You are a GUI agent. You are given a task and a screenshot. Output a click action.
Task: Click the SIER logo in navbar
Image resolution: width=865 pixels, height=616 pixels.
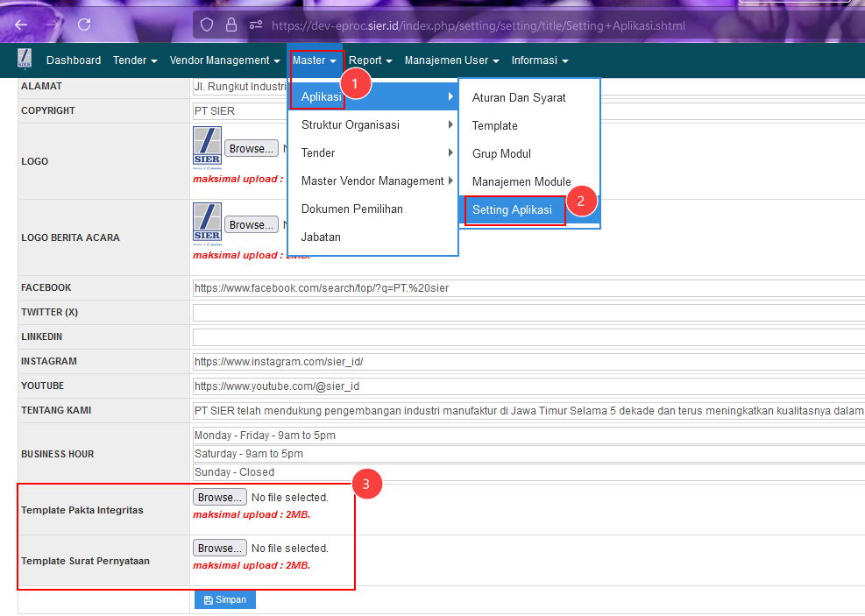[24, 60]
